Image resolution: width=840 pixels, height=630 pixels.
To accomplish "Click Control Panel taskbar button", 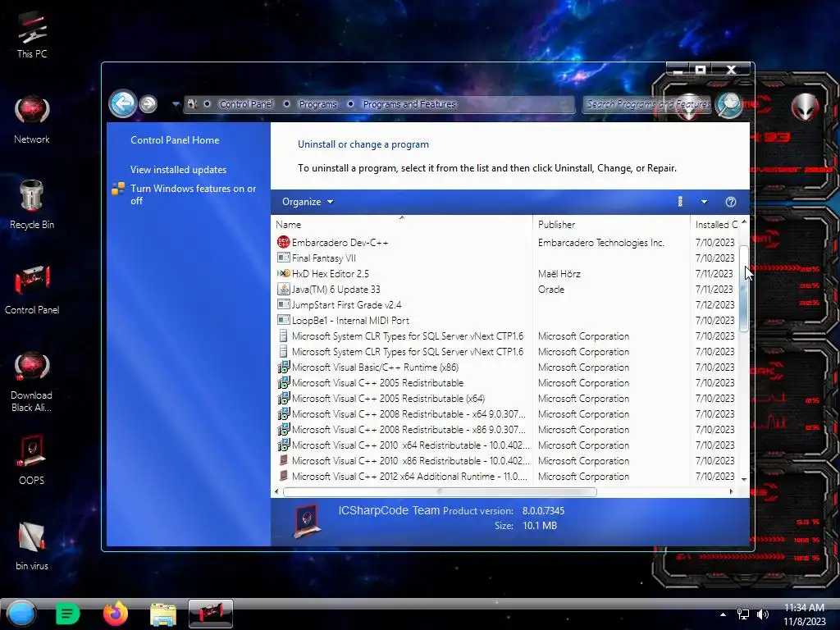I will click(x=211, y=614).
